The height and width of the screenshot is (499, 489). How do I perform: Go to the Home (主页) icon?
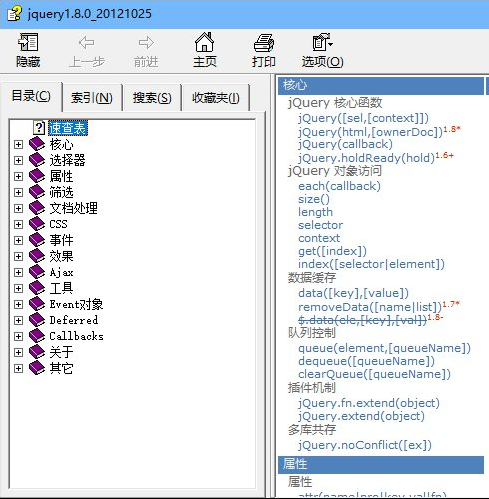click(x=204, y=42)
